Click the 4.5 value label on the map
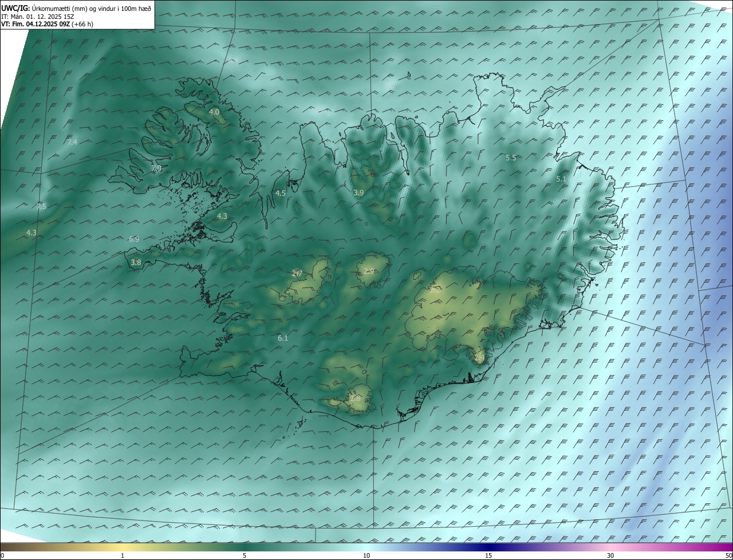 [x=281, y=194]
